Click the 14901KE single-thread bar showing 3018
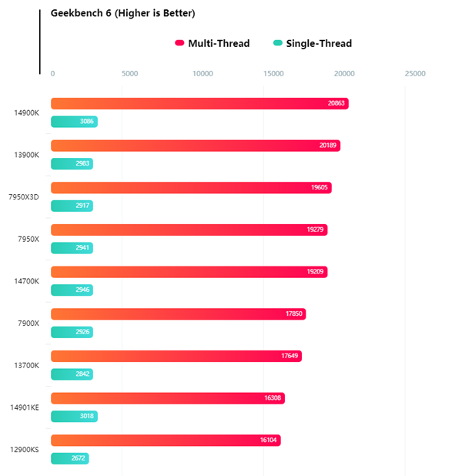The height and width of the screenshot is (476, 462). [x=74, y=417]
